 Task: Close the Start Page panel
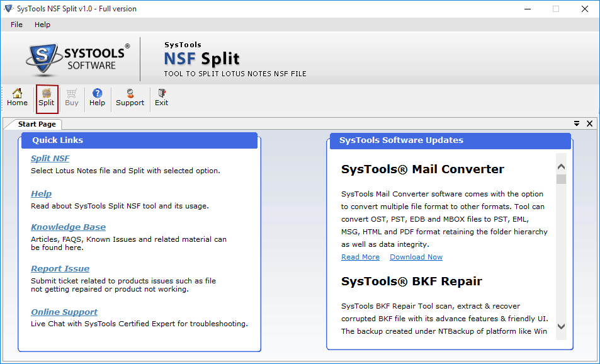click(x=589, y=123)
